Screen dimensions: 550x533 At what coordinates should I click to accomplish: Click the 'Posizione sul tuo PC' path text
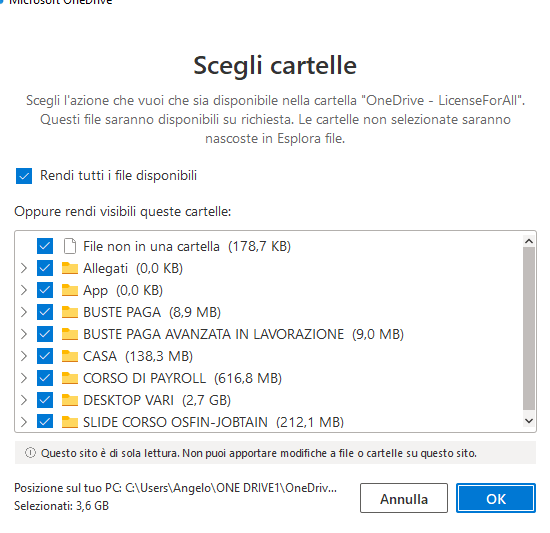[x=175, y=488]
